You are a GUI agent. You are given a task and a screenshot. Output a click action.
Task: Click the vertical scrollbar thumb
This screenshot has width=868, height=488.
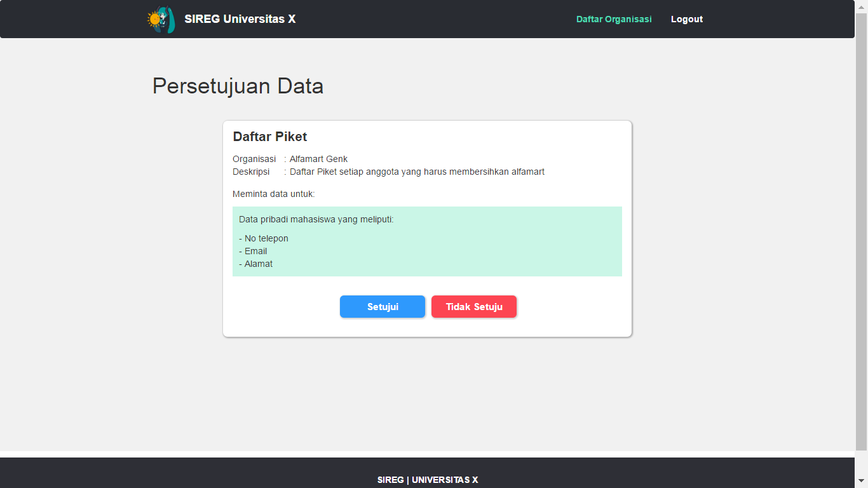(862, 229)
